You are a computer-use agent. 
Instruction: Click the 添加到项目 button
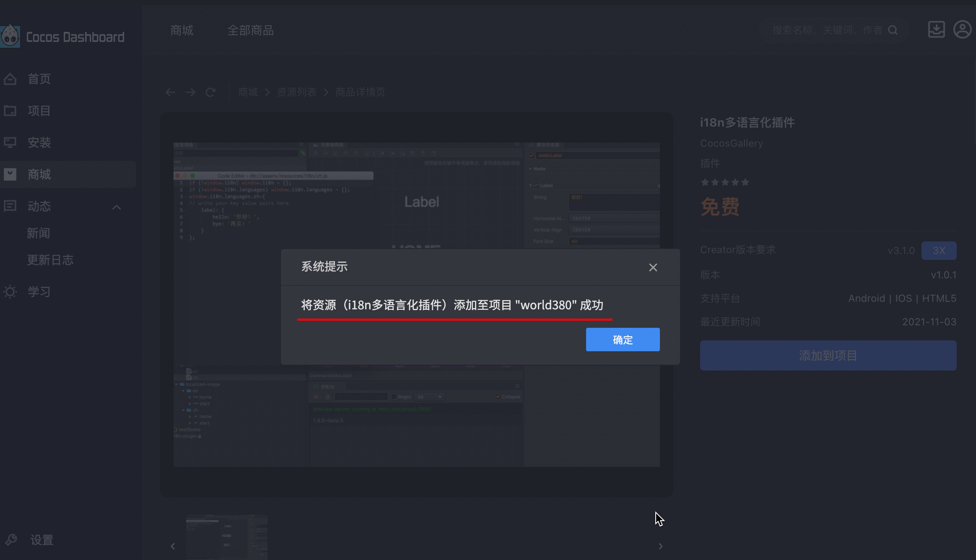tap(828, 355)
